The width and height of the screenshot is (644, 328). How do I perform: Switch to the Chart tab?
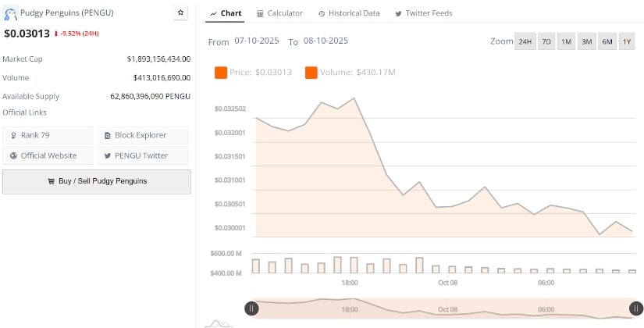[226, 13]
